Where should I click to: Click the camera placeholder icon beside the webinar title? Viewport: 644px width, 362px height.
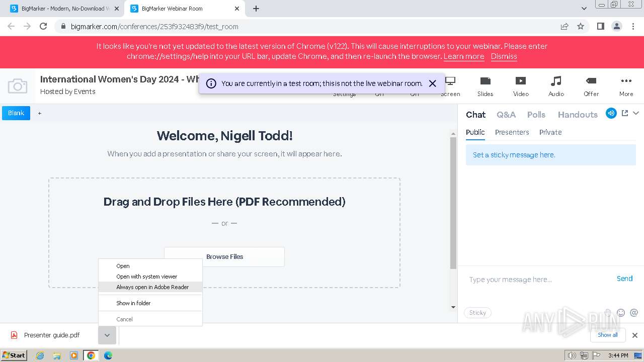click(x=18, y=86)
